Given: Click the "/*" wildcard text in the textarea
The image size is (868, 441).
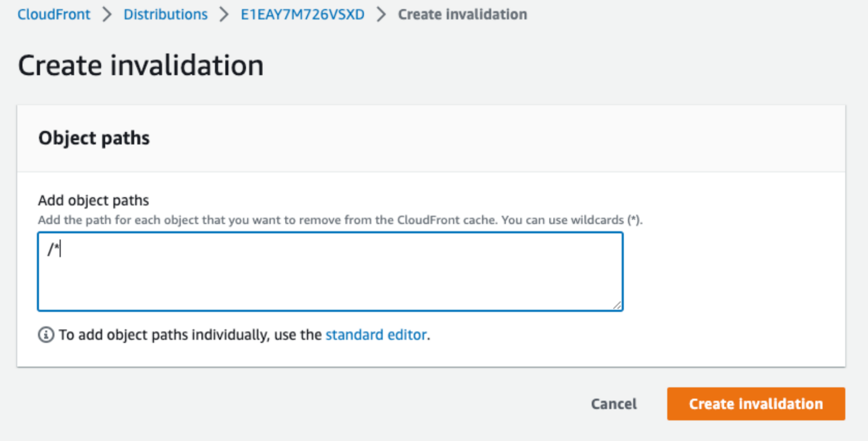Looking at the screenshot, I should pos(53,250).
